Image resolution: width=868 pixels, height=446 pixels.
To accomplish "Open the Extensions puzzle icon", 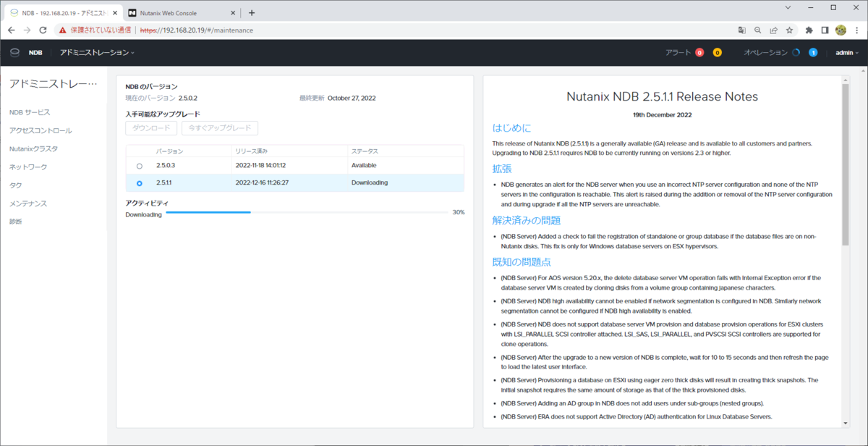I will point(809,30).
